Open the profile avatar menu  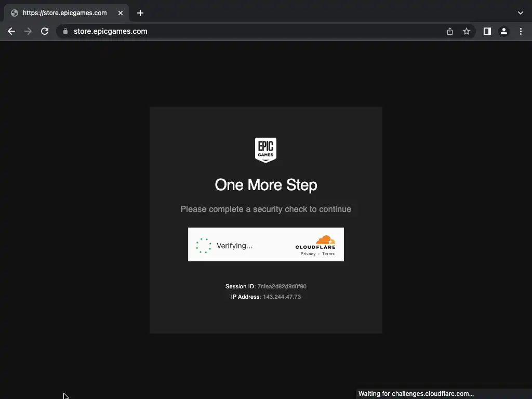[x=504, y=31]
